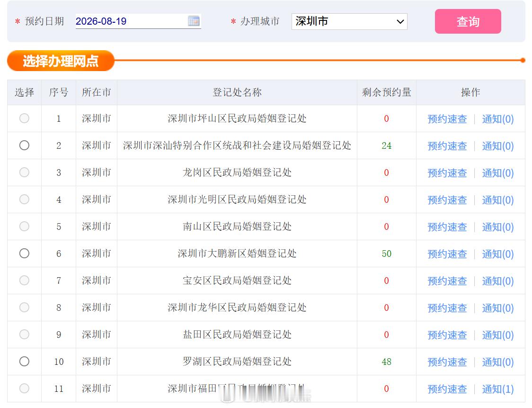Open 预约速查 for 罗湖区 row
The image size is (532, 408).
[x=447, y=362]
